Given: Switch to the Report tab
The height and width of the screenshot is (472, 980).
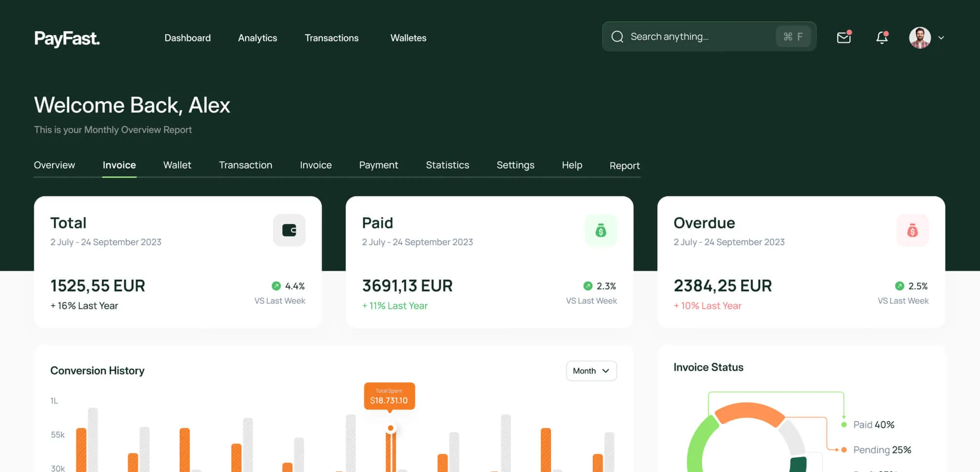Looking at the screenshot, I should point(625,166).
